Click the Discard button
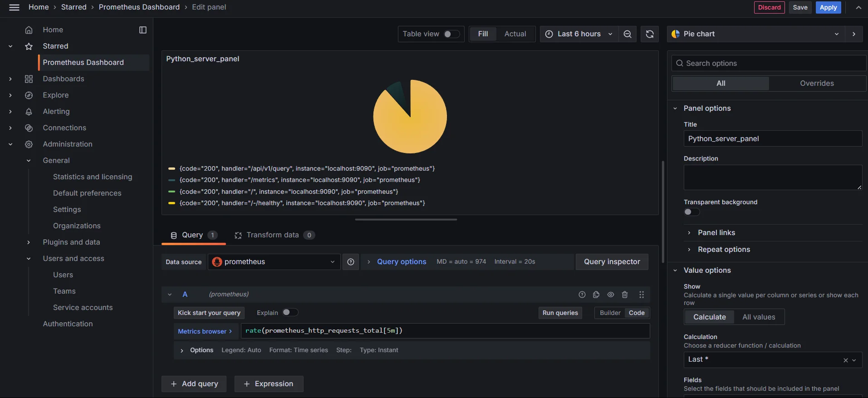Viewport: 868px width, 398px height. click(769, 7)
